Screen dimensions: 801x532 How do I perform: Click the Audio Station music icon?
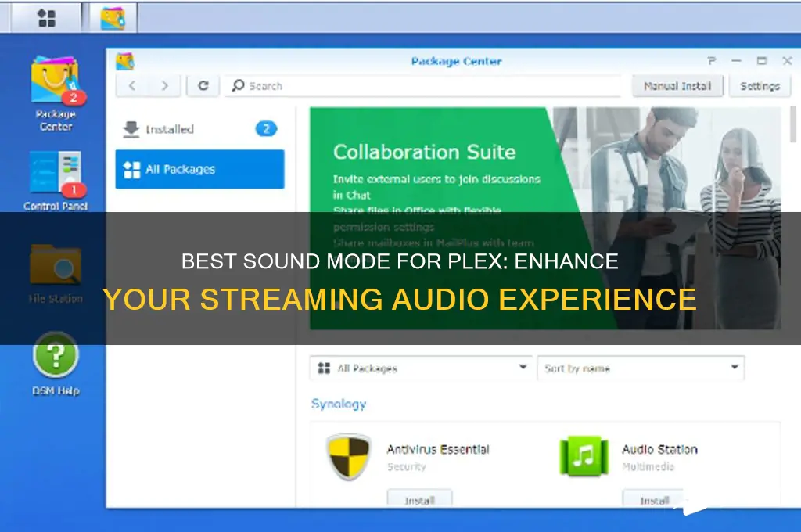[584, 456]
